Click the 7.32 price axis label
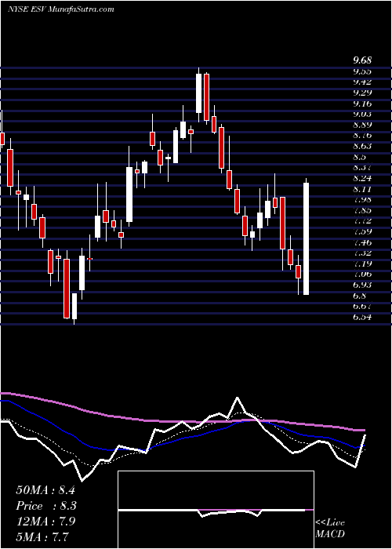 [x=362, y=253]
